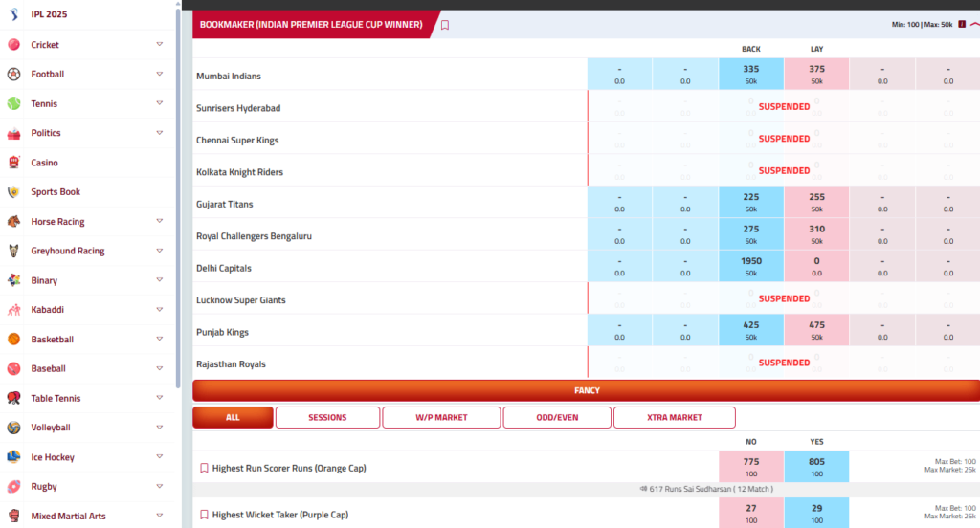Click the Greyhound Racing icon
The width and height of the screenshot is (980, 528).
pos(13,251)
